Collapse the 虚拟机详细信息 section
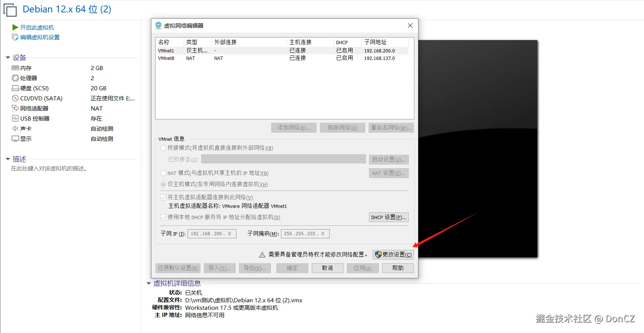 coord(149,284)
